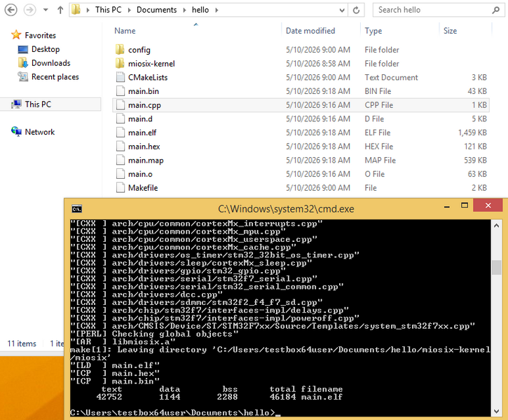Viewport: 508px width, 420px height.
Task: Click the MAP File type cell
Action: tap(380, 160)
